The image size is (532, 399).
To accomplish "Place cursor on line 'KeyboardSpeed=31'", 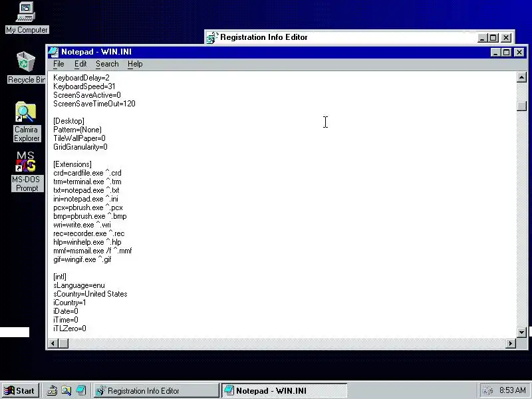I will 84,86.
